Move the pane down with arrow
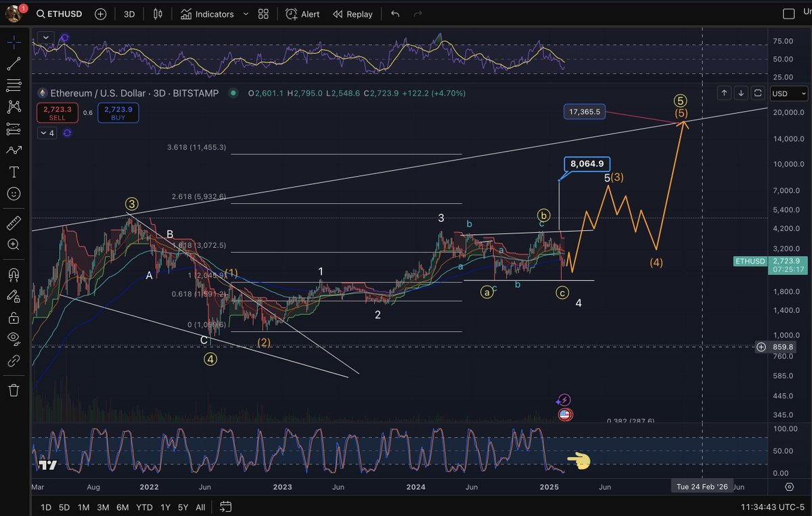The image size is (812, 516). tap(741, 93)
